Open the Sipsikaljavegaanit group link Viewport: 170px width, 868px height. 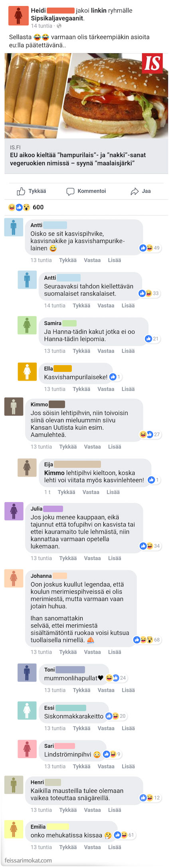click(57, 18)
